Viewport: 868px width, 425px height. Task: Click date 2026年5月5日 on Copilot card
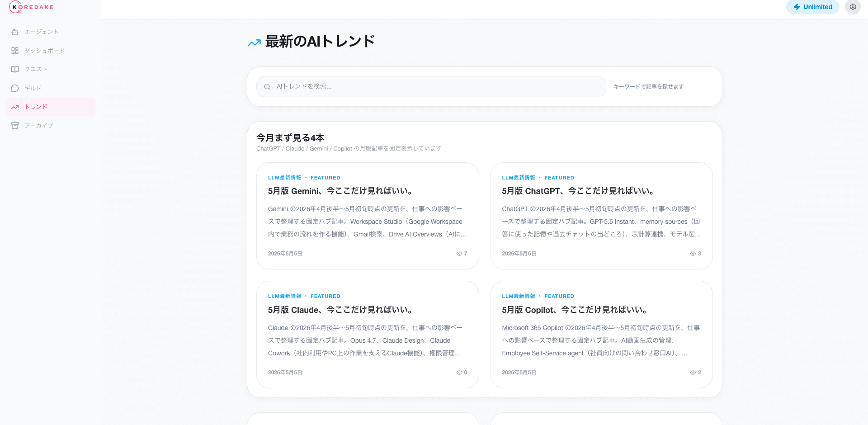click(519, 373)
